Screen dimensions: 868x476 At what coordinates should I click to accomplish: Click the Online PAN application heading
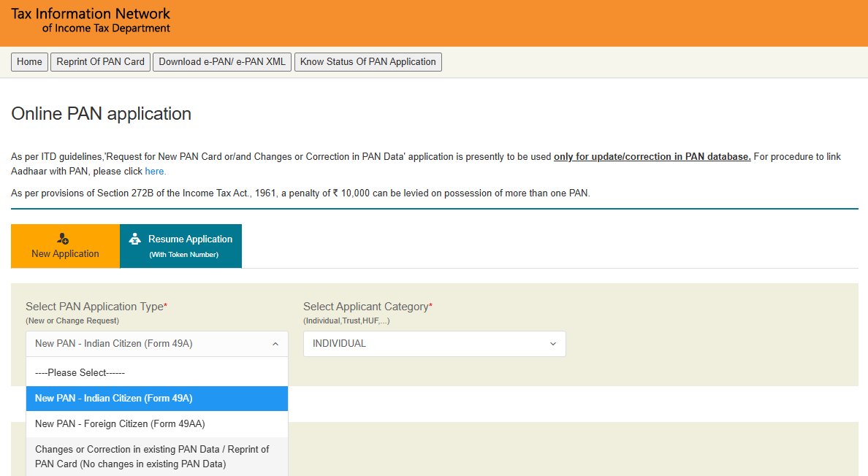100,114
